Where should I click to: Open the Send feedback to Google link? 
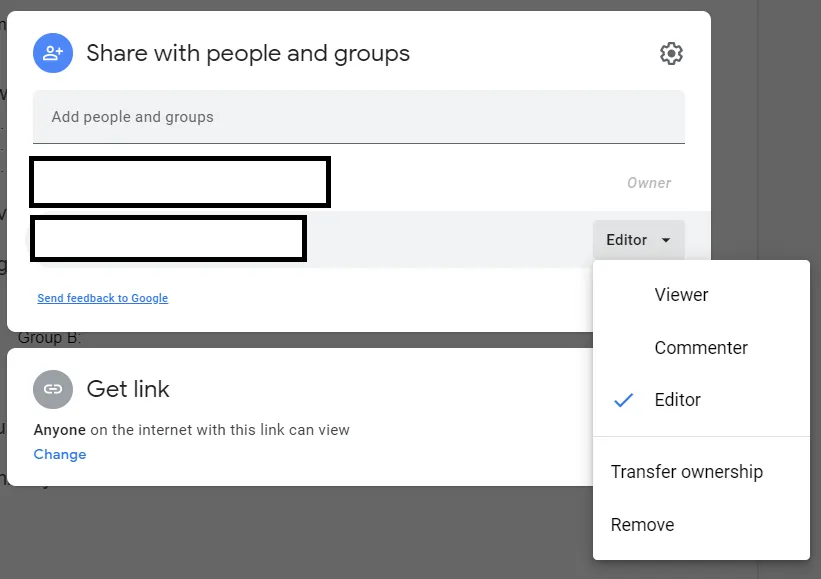point(102,298)
